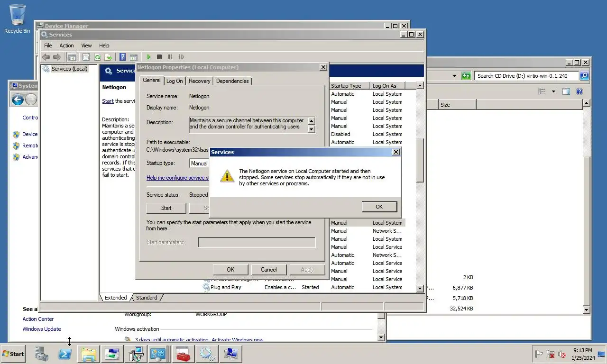Viewport: 607px width, 364px height.
Task: Click the green Refresh toolbar icon in Services
Action: pos(97,57)
